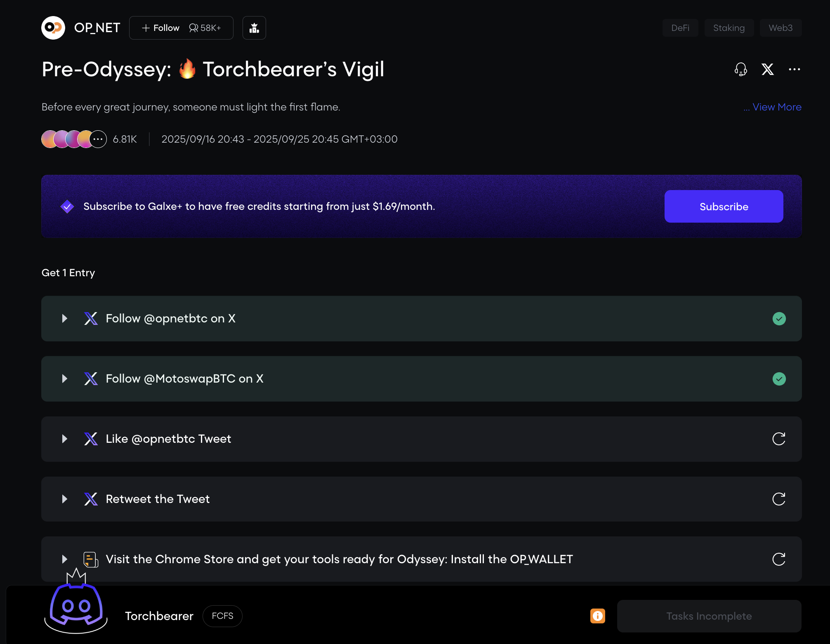Refresh the Like @opnetbtc Tweet task

[778, 439]
